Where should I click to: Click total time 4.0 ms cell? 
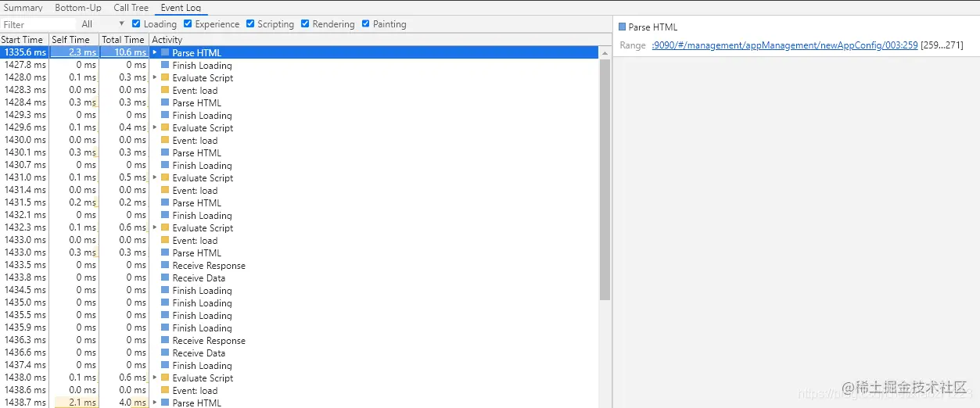click(x=124, y=403)
